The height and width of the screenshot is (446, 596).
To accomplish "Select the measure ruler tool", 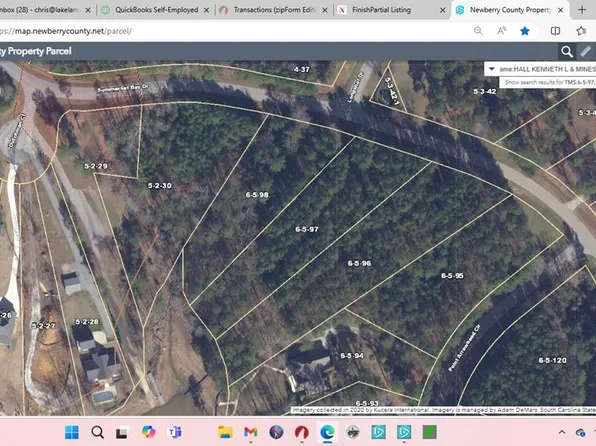I will coord(585,51).
